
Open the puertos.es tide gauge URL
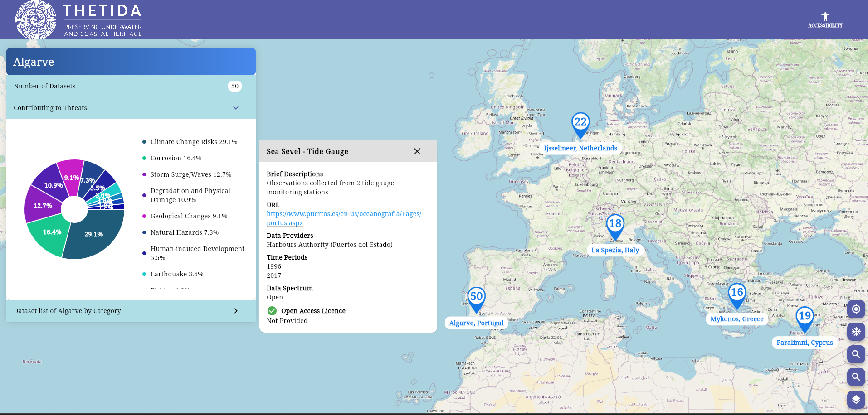pos(344,214)
